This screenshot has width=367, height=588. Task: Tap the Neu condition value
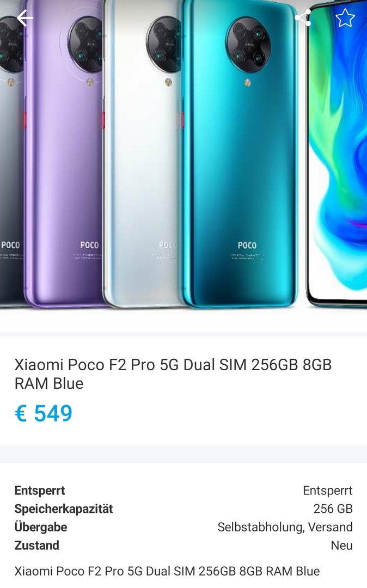(341, 545)
